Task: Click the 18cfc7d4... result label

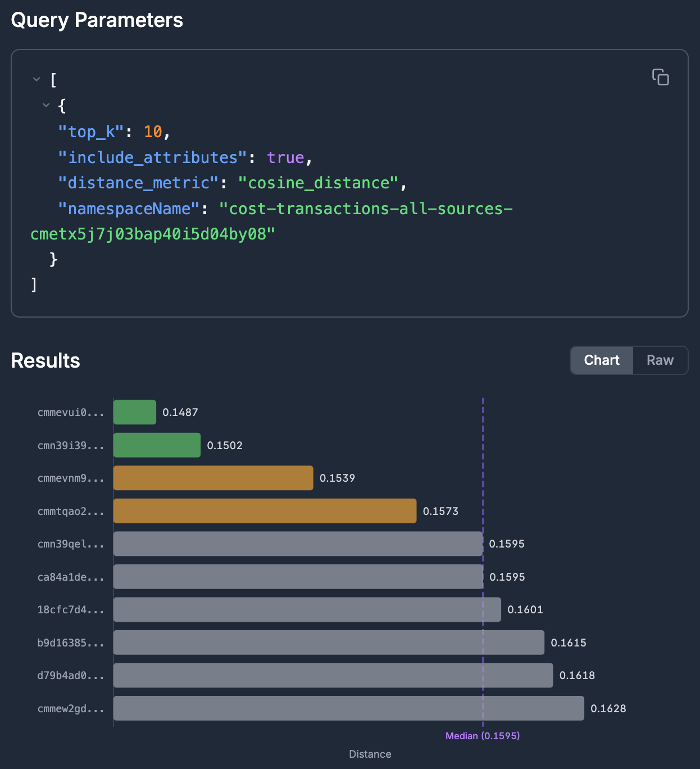Action: pos(71,610)
